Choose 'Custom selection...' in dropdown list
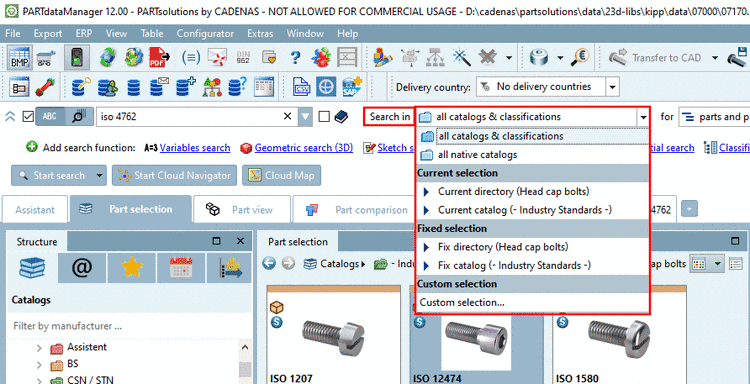750x384 pixels. 532,302
